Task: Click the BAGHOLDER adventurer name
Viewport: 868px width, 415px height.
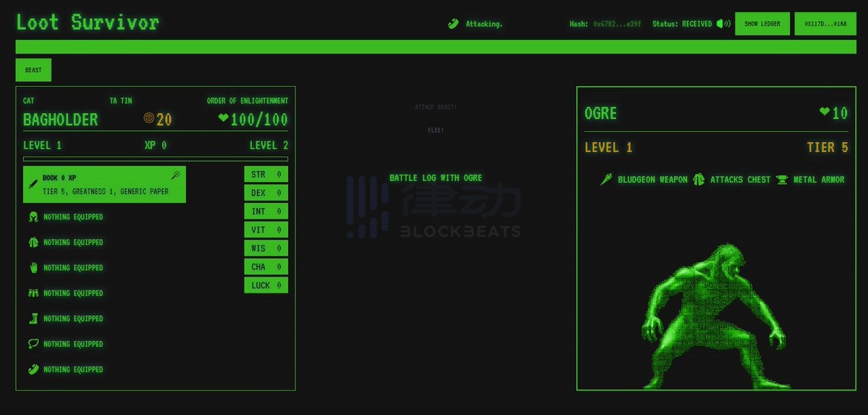Action: pyautogui.click(x=60, y=119)
